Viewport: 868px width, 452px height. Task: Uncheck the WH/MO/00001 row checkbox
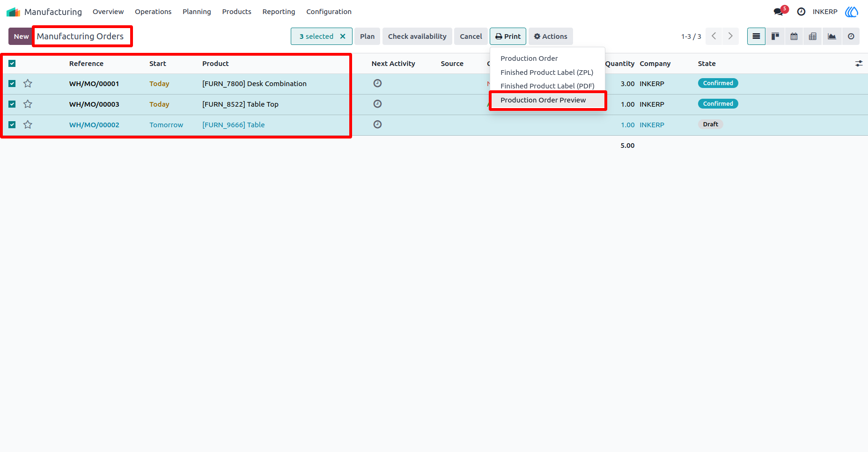[x=12, y=84]
